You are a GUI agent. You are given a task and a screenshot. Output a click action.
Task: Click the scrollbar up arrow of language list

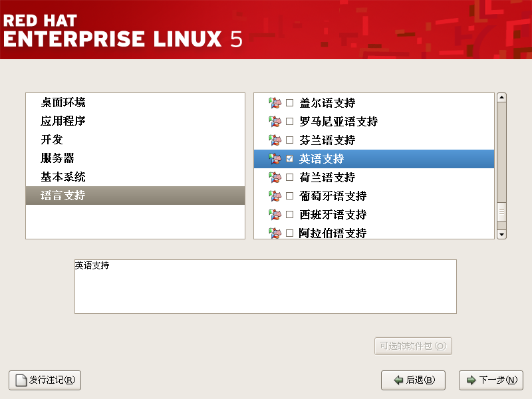(x=501, y=97)
